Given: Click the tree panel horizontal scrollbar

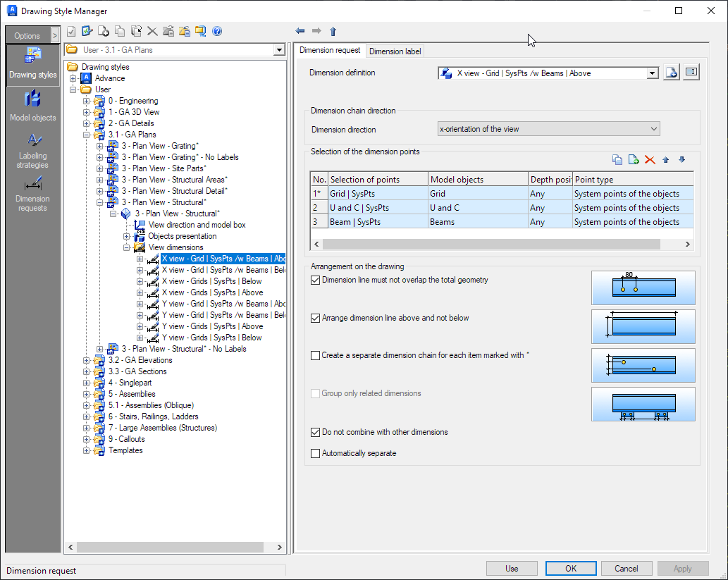Looking at the screenshot, I should 171,547.
